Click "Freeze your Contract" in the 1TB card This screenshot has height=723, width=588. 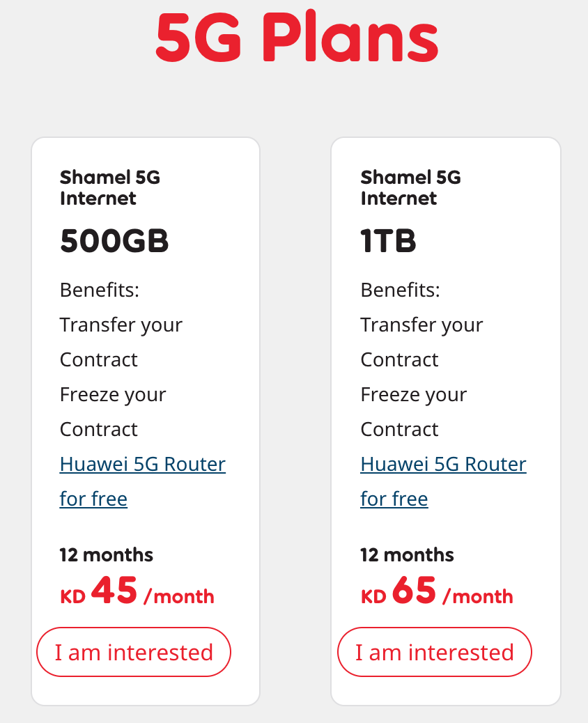click(414, 412)
